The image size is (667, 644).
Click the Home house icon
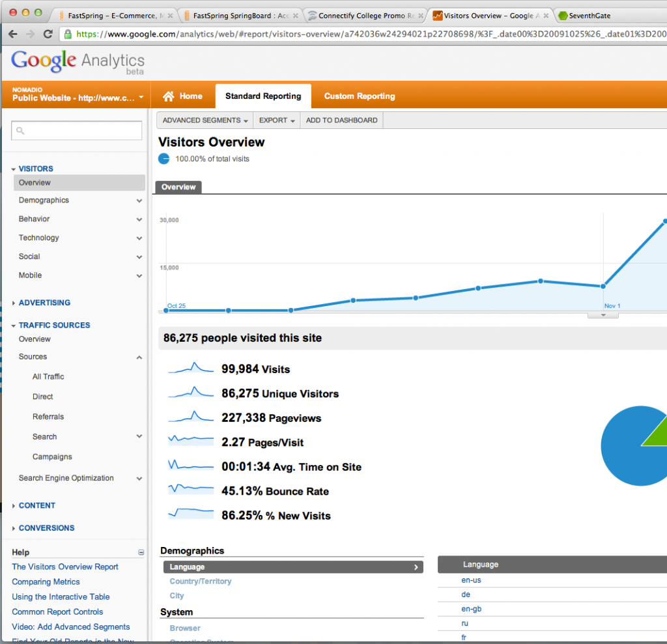(169, 96)
